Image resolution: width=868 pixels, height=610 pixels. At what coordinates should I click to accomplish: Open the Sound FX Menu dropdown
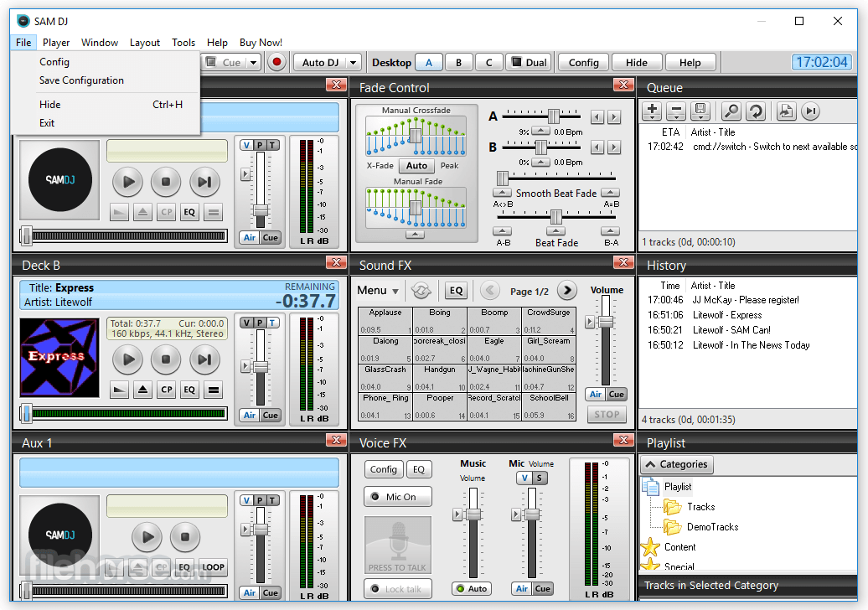coord(378,291)
